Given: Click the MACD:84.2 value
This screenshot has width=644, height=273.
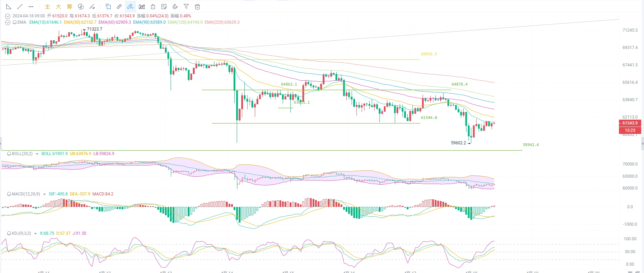Looking at the screenshot, I should point(103,194).
